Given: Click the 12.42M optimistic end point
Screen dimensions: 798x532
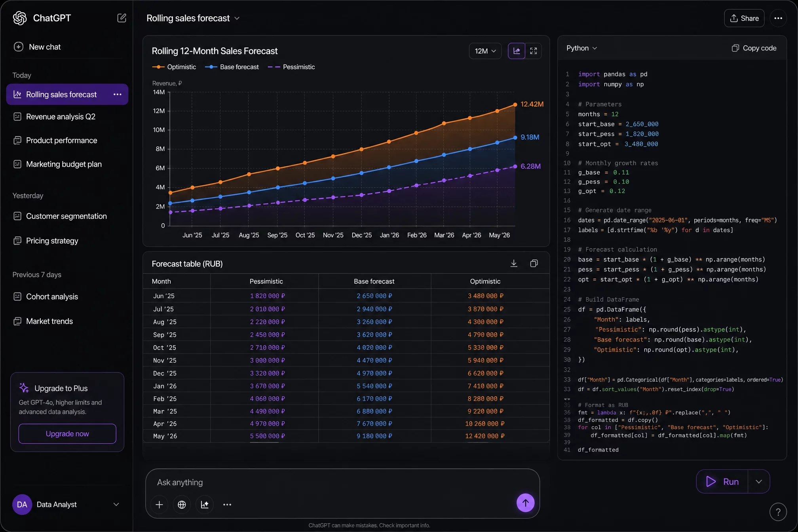Looking at the screenshot, I should click(x=515, y=104).
